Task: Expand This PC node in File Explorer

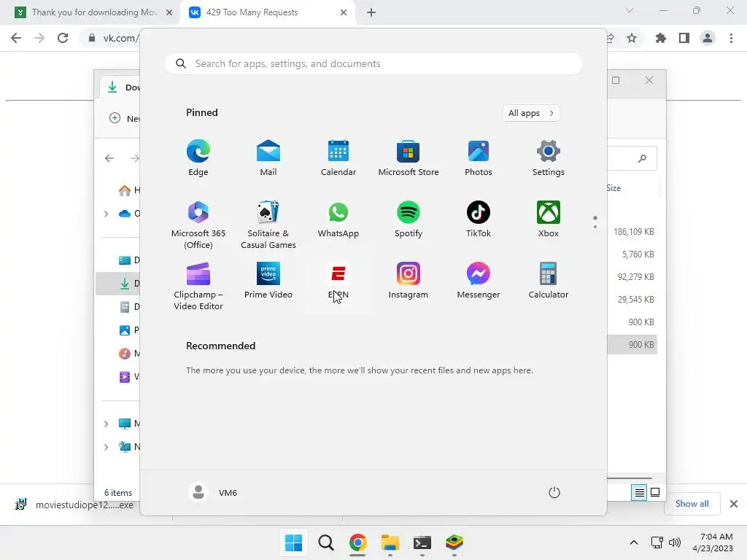Action: (x=107, y=424)
